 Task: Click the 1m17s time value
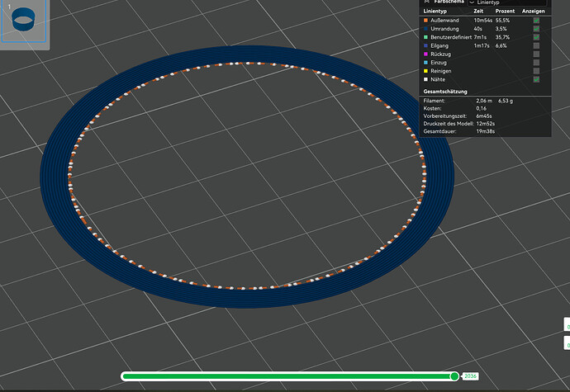coord(482,45)
